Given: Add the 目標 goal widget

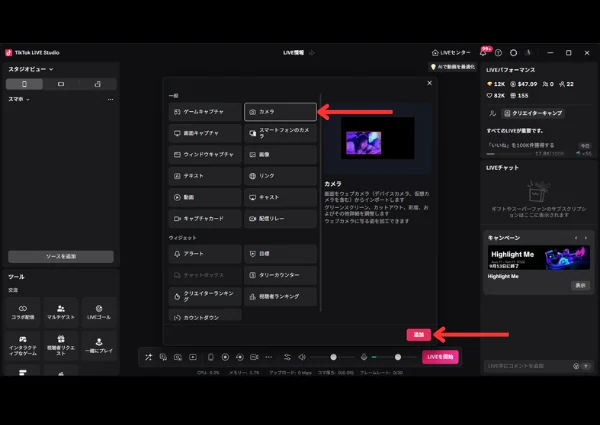Looking at the screenshot, I should click(x=280, y=254).
